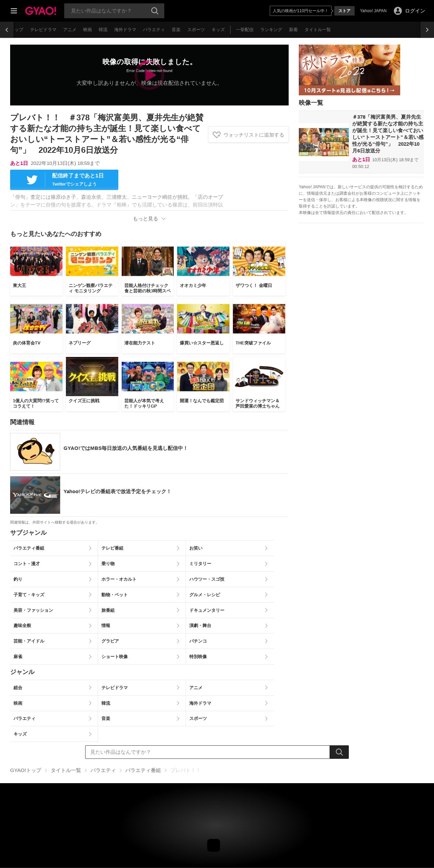The width and height of the screenshot is (434, 868).
Task: Click chevron for お笑い subgenre
Action: pyautogui.click(x=266, y=548)
